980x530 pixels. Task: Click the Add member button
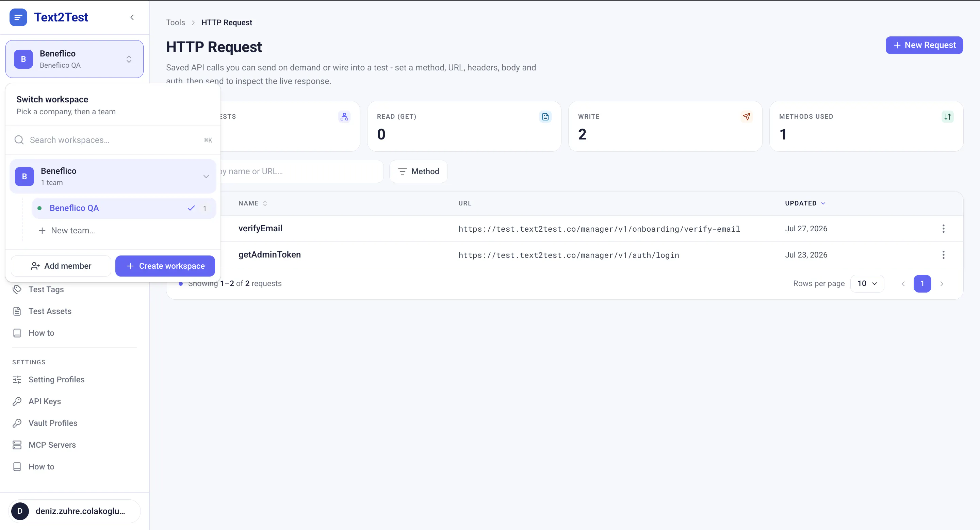[61, 266]
